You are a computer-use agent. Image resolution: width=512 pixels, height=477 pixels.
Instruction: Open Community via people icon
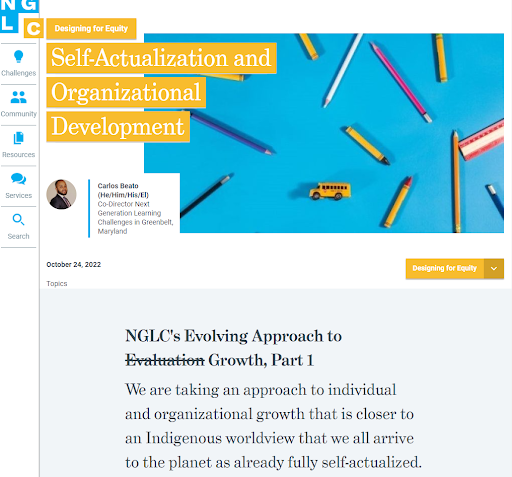click(x=19, y=97)
